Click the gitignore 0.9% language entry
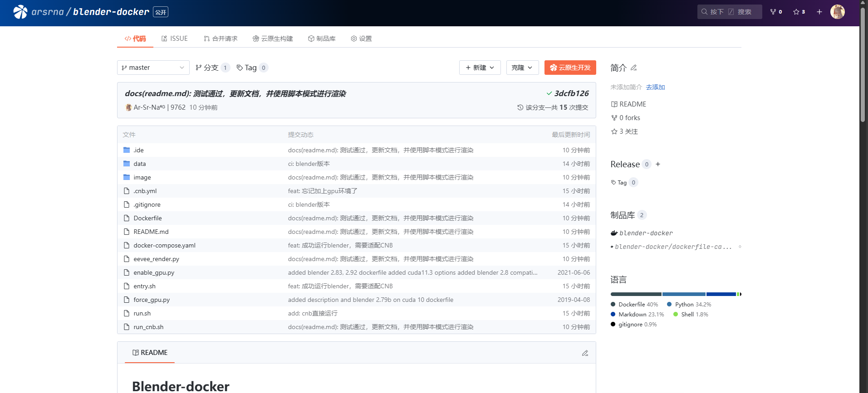This screenshot has height=393, width=868. tap(634, 324)
